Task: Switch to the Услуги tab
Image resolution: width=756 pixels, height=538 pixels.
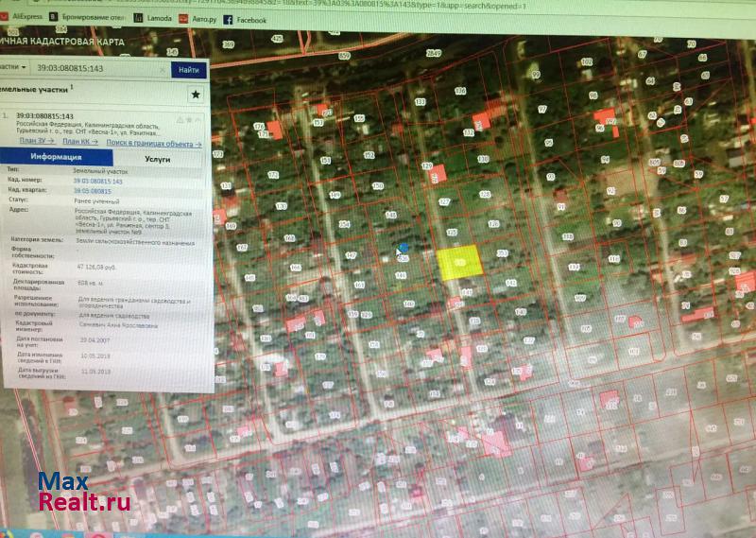Action: [x=157, y=160]
